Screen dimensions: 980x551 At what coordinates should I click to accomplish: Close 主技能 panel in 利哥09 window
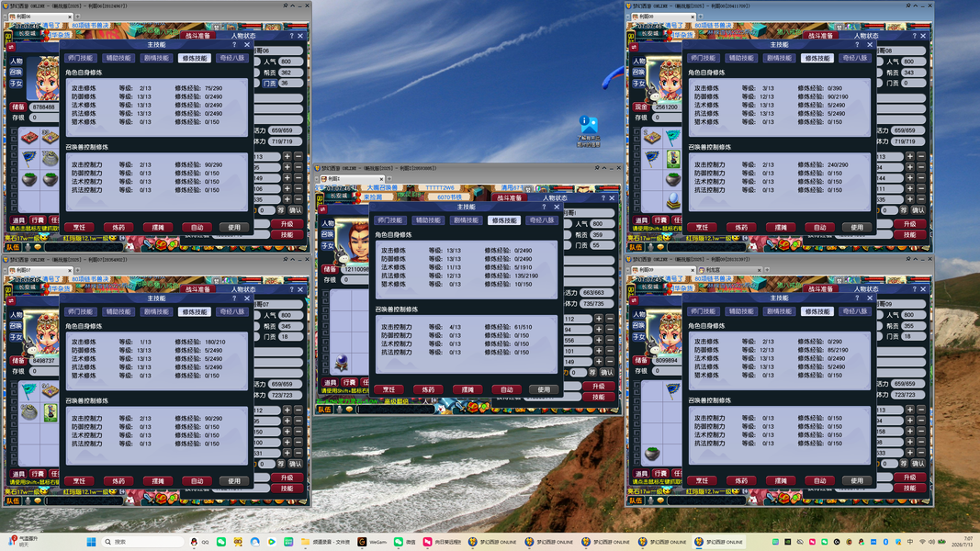pyautogui.click(x=870, y=298)
